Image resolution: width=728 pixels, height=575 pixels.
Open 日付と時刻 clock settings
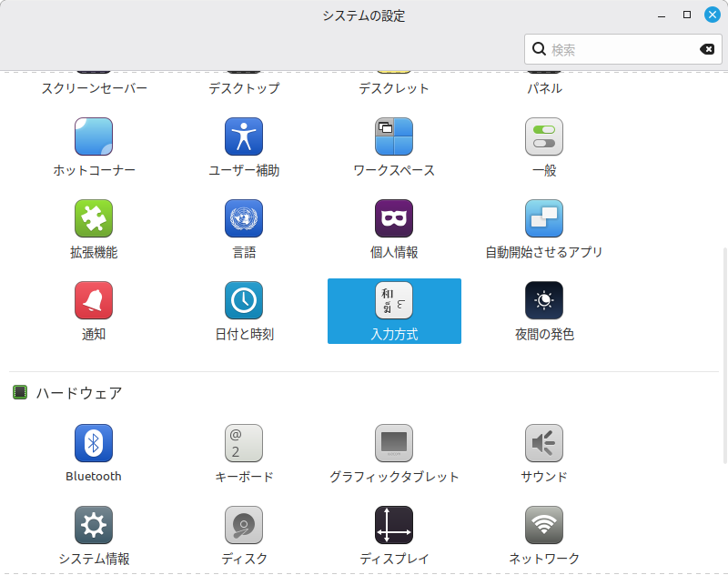[x=244, y=300]
